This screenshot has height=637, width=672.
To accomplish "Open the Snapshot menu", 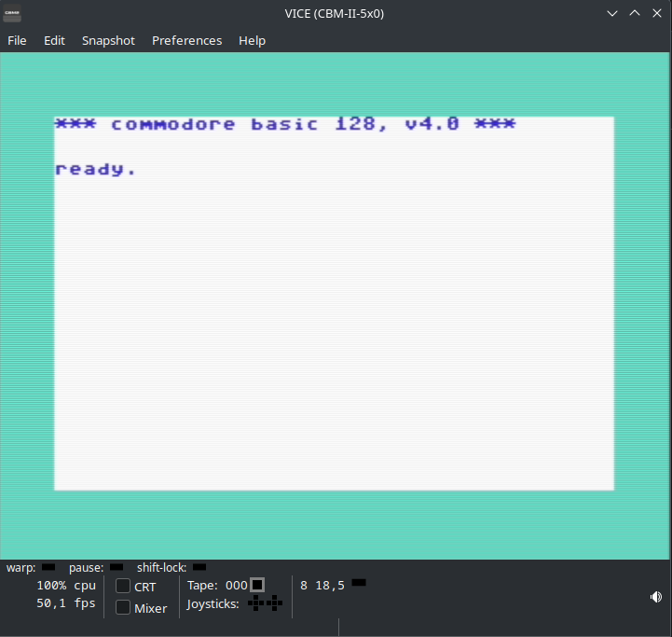I will click(x=108, y=40).
